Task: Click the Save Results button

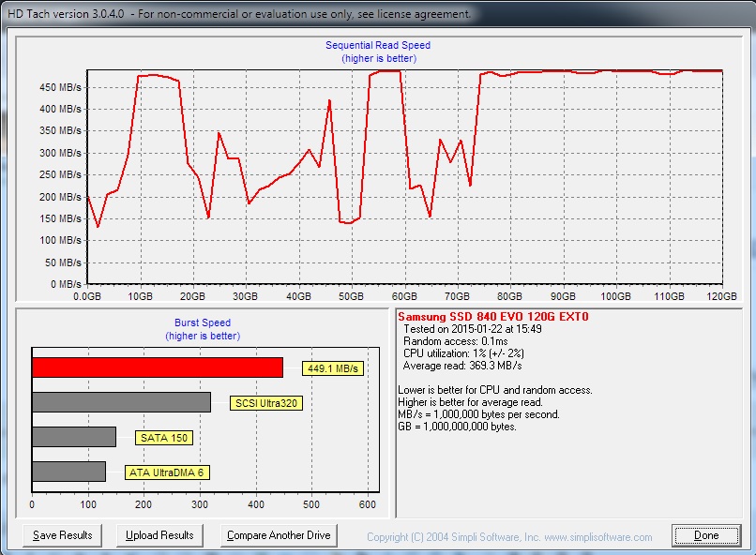Action: coord(63,535)
